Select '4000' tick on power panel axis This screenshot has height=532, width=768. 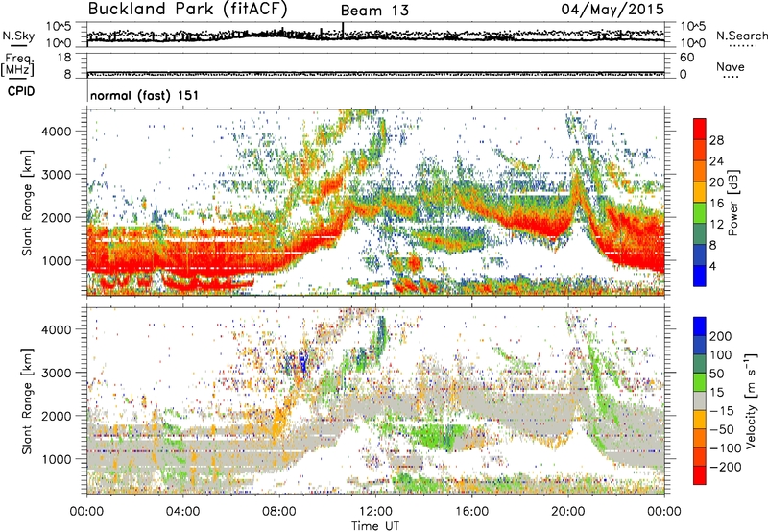click(x=57, y=132)
